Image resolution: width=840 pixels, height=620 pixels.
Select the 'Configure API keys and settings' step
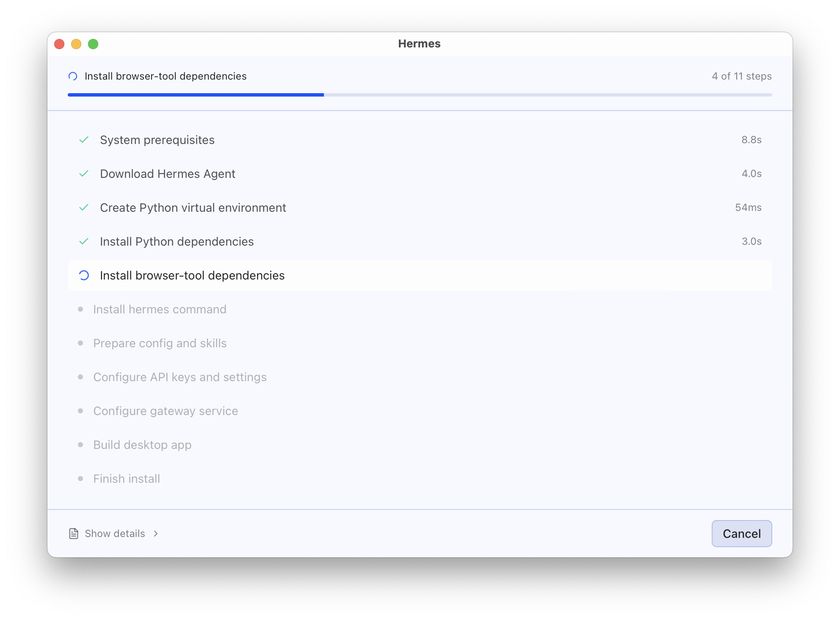coord(180,377)
